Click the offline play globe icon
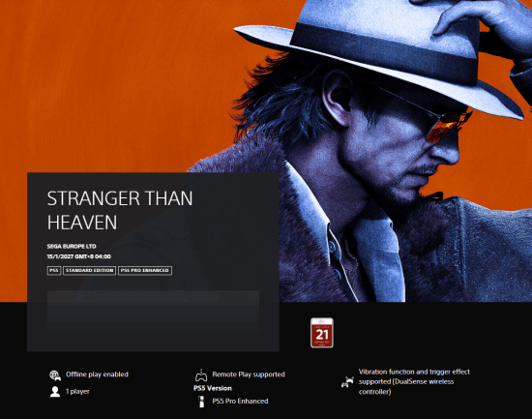The height and width of the screenshot is (419, 532). pos(55,375)
